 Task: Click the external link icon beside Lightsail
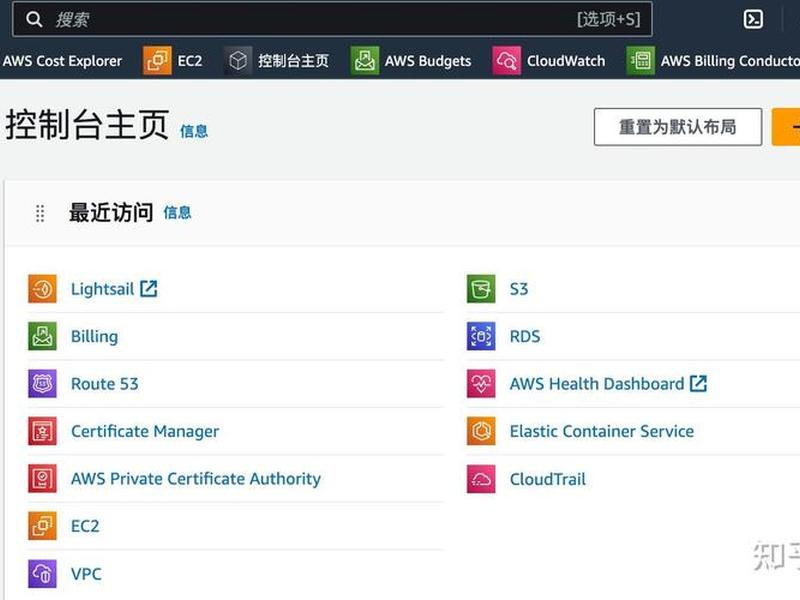(x=148, y=288)
